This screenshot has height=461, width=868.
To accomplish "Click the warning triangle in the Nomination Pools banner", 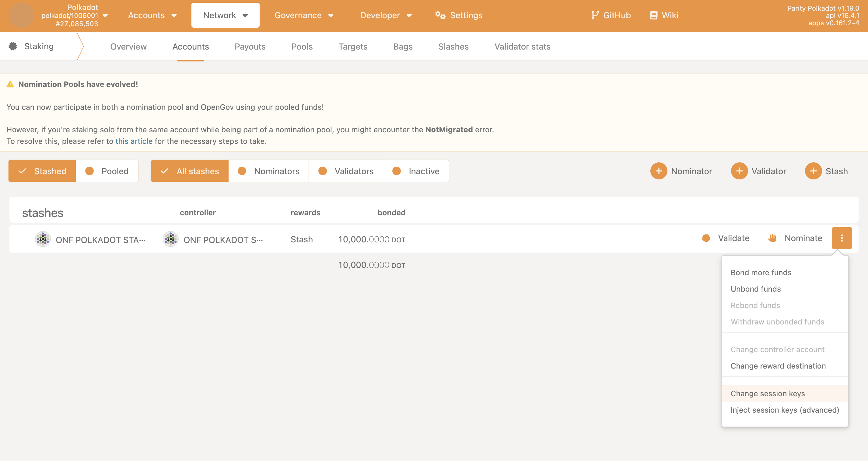I will point(10,84).
